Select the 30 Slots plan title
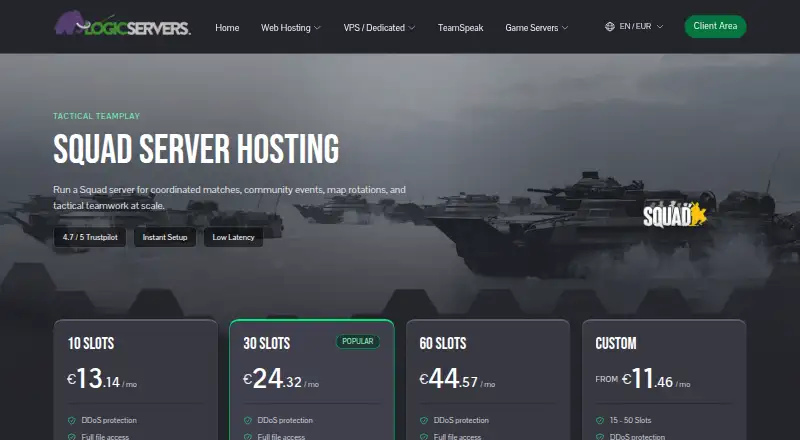Viewport: 800px width, 440px height. pyautogui.click(x=267, y=344)
